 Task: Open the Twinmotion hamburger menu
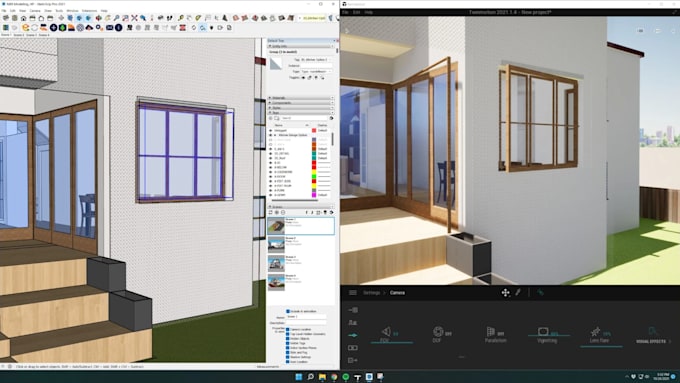(x=353, y=292)
